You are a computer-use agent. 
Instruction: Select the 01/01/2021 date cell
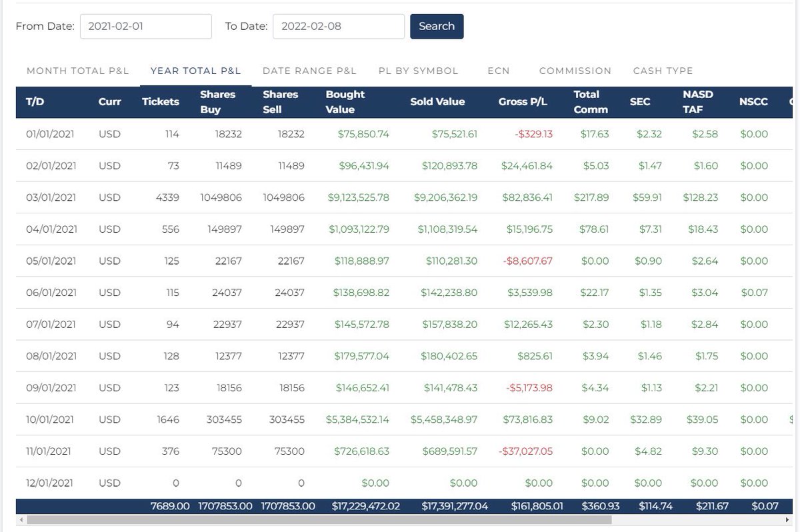(50, 134)
